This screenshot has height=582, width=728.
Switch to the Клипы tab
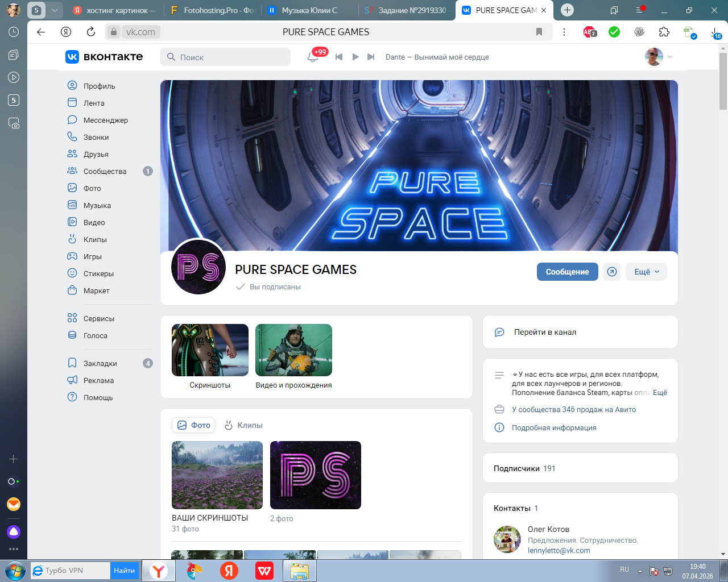point(243,425)
